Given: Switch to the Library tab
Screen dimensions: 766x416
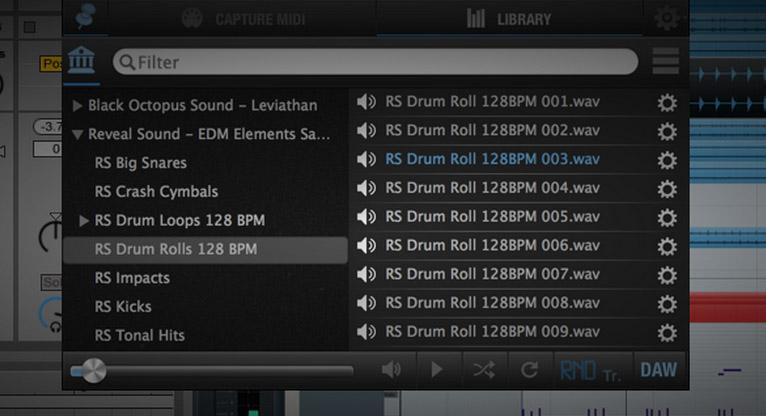Looking at the screenshot, I should pos(510,18).
